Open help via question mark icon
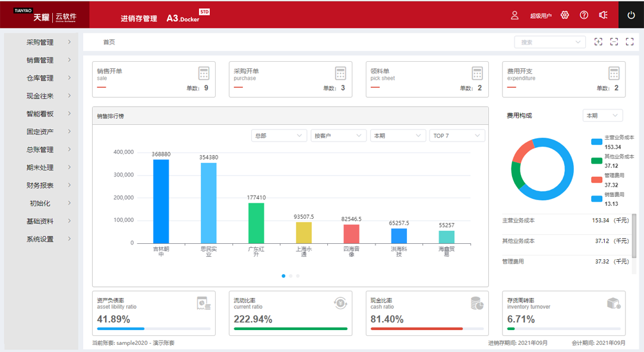The height and width of the screenshot is (352, 644). pyautogui.click(x=584, y=15)
